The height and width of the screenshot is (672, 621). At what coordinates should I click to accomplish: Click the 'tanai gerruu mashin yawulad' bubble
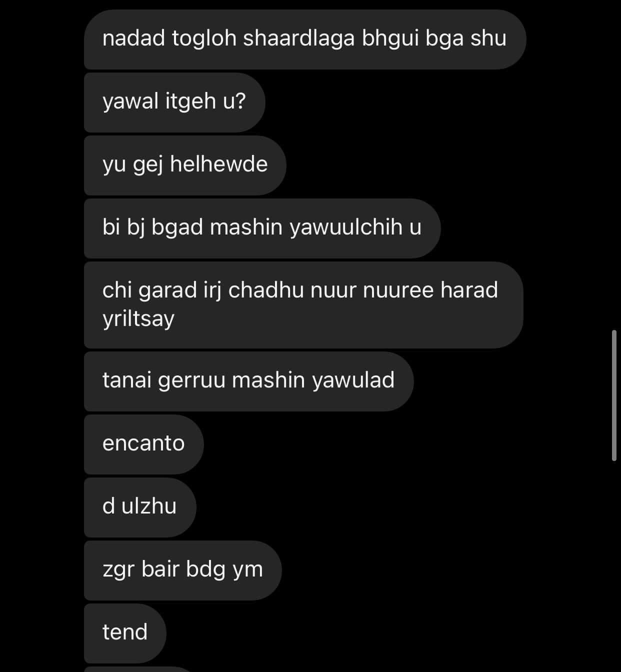coord(249,381)
